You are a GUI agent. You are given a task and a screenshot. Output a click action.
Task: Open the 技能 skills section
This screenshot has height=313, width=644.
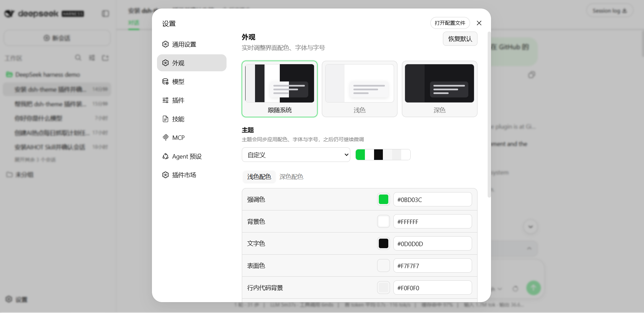point(192,119)
